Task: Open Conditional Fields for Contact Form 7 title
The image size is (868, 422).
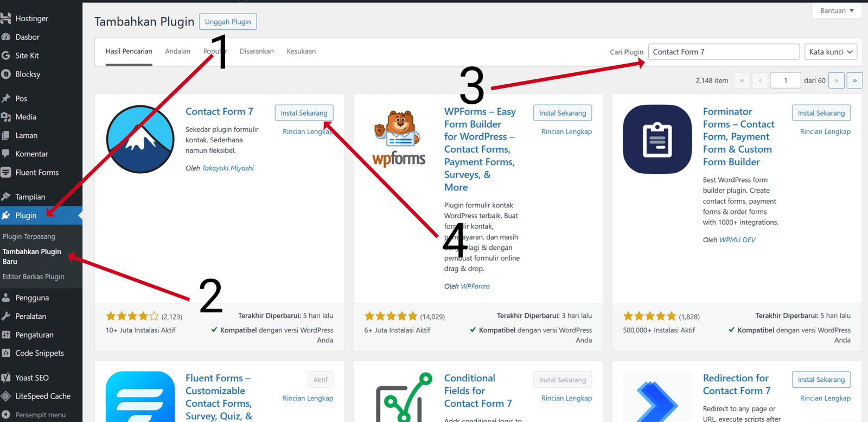Action: tap(478, 391)
